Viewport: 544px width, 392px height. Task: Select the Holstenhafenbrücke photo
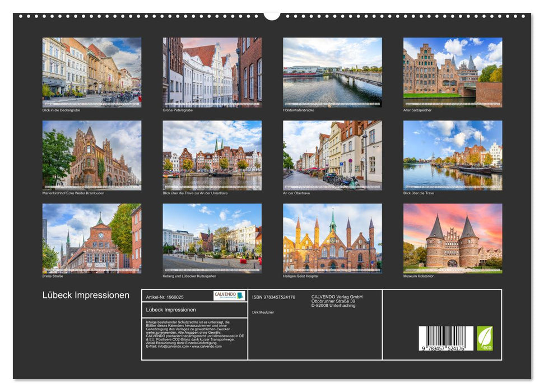pos(332,72)
